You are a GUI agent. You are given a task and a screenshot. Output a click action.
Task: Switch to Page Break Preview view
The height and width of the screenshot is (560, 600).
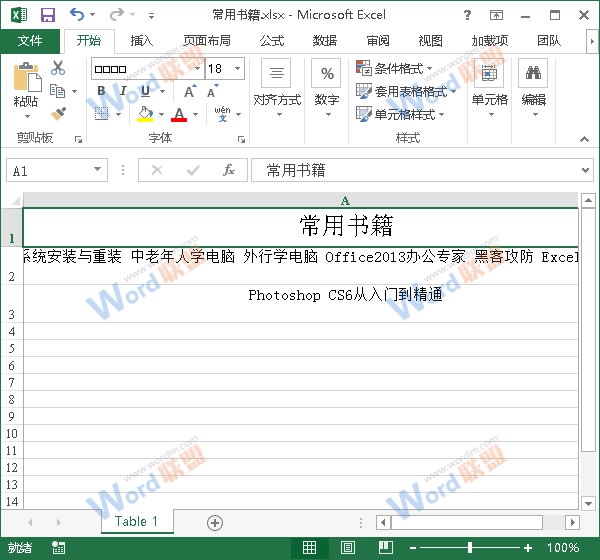tap(386, 548)
